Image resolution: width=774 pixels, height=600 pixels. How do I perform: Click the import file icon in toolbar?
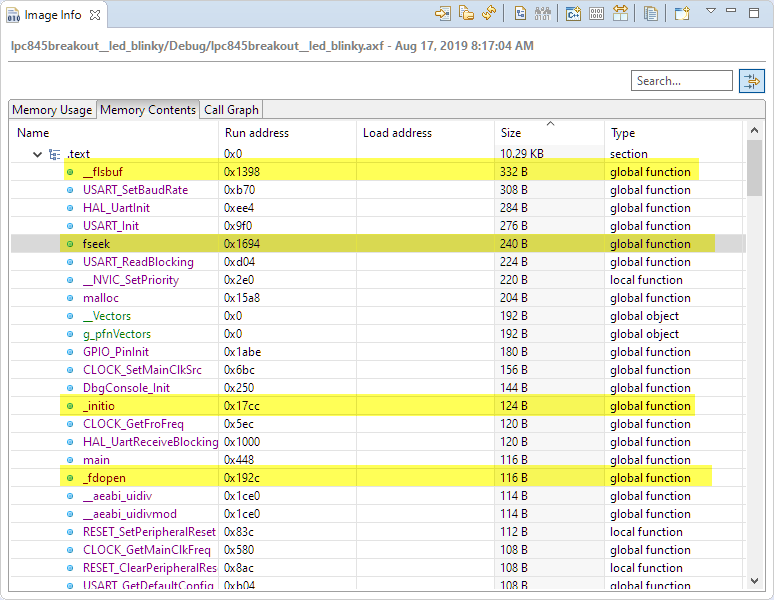pyautogui.click(x=443, y=13)
